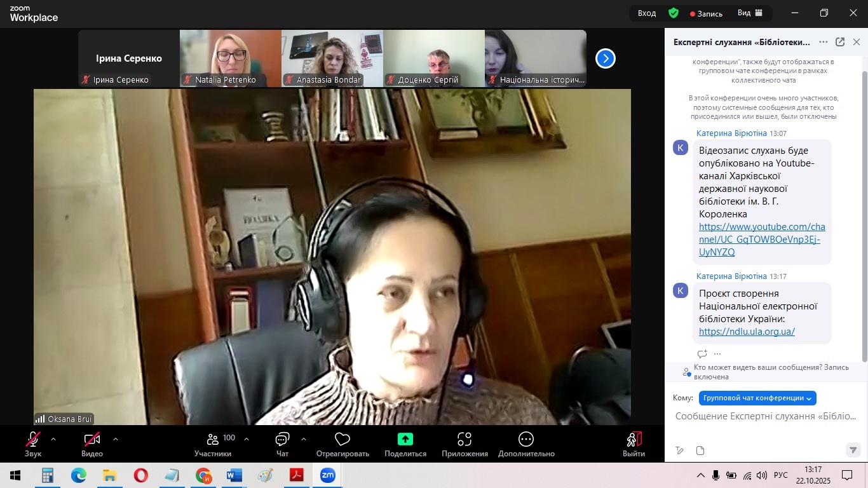Expand audio options arrow next to Sound
Screen dimensions: 868x488
point(53,439)
